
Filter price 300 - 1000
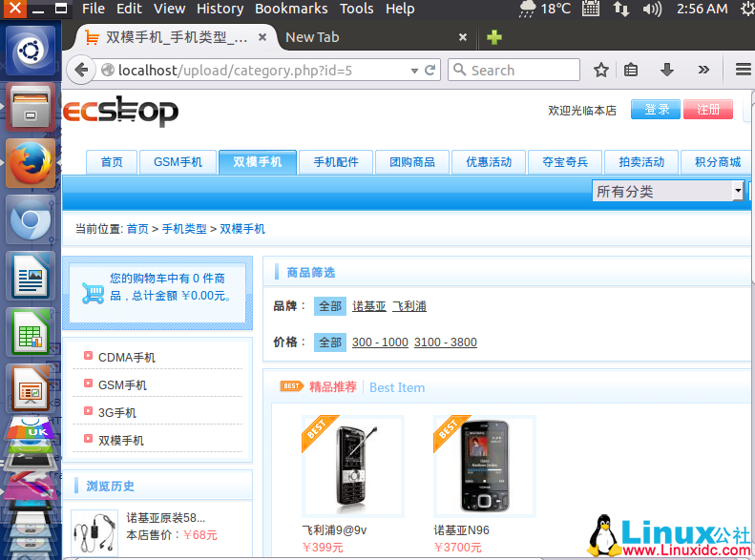[380, 342]
